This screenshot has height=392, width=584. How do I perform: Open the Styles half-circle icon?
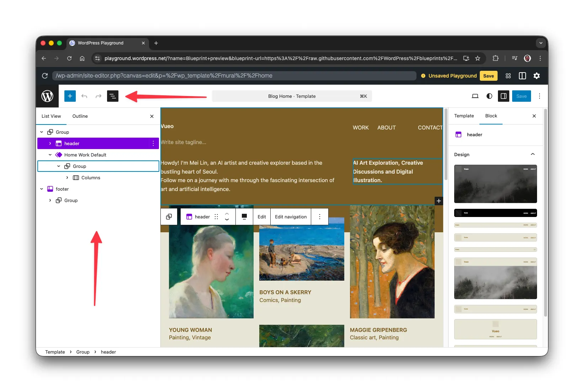489,96
